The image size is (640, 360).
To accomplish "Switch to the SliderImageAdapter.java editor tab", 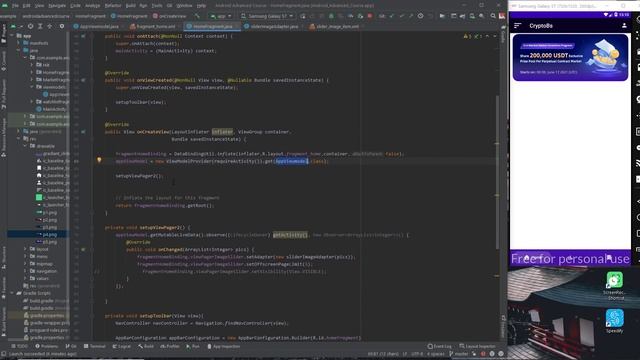I will (x=272, y=27).
